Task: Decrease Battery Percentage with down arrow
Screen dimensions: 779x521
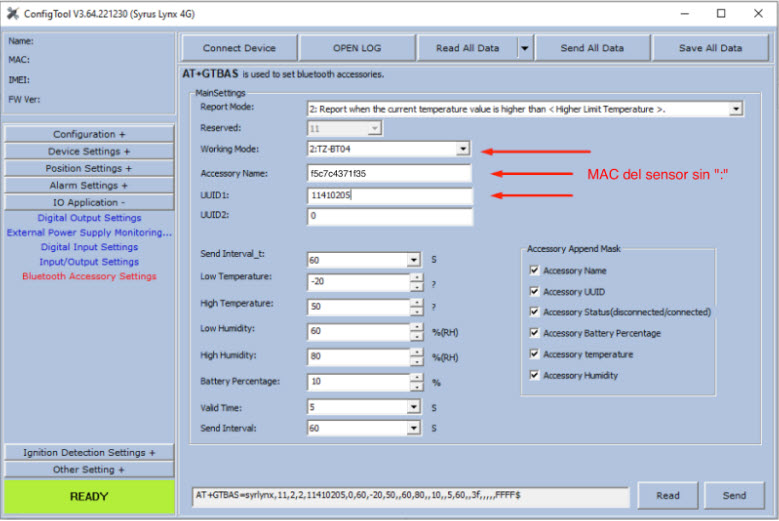Action: (x=416, y=386)
